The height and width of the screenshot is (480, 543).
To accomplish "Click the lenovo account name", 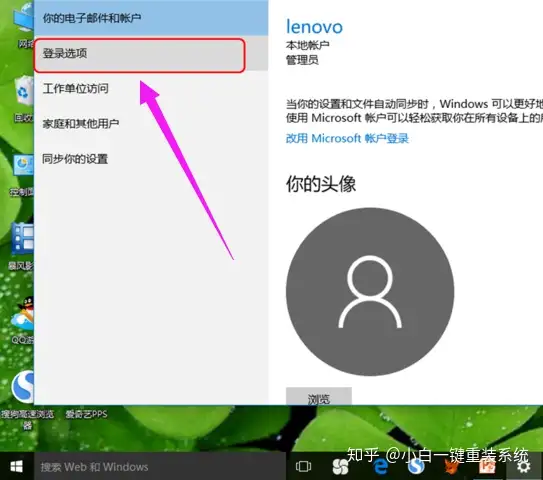I will point(314,27).
